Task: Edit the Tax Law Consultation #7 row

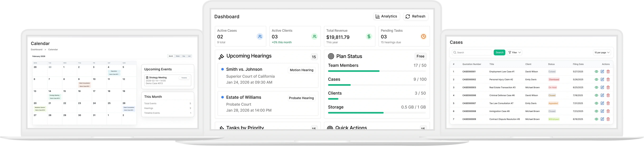Action: [602, 103]
